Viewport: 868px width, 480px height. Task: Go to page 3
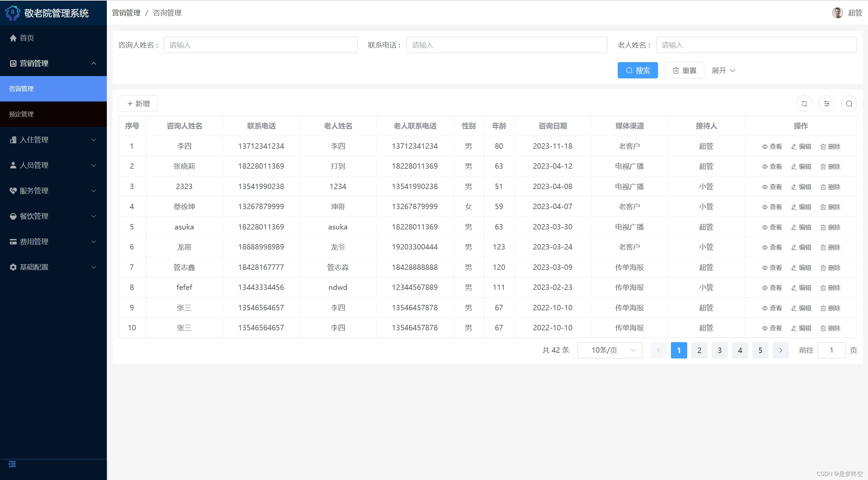(x=719, y=350)
